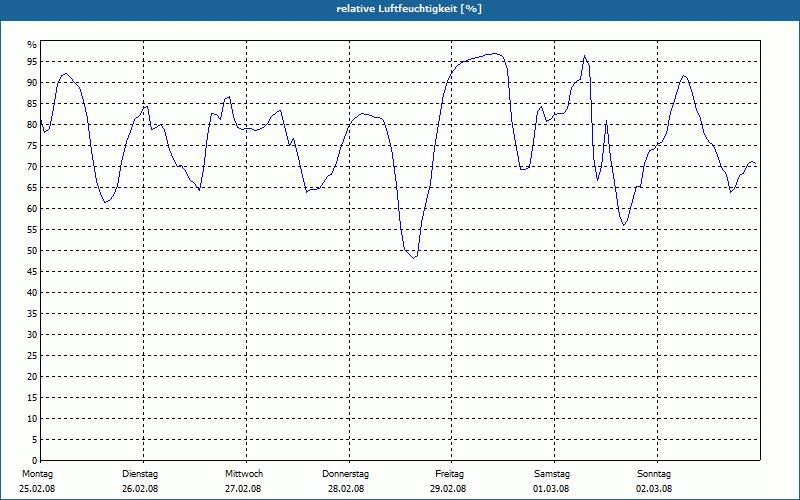This screenshot has height=500, width=800.
Task: Click the date '28.02.08'
Action: point(346,489)
